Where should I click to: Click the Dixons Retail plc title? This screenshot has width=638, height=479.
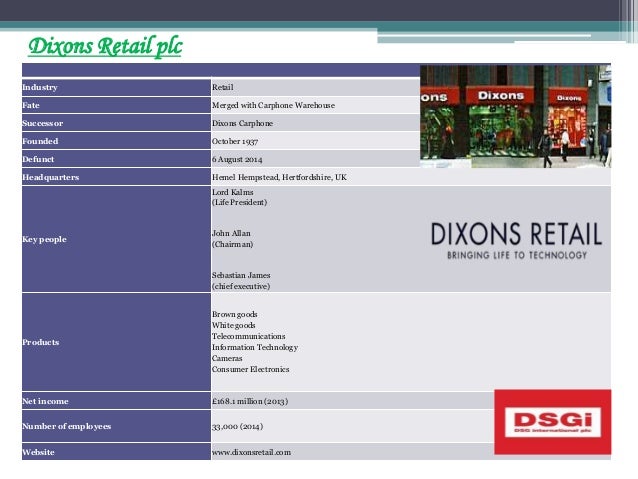(x=105, y=46)
